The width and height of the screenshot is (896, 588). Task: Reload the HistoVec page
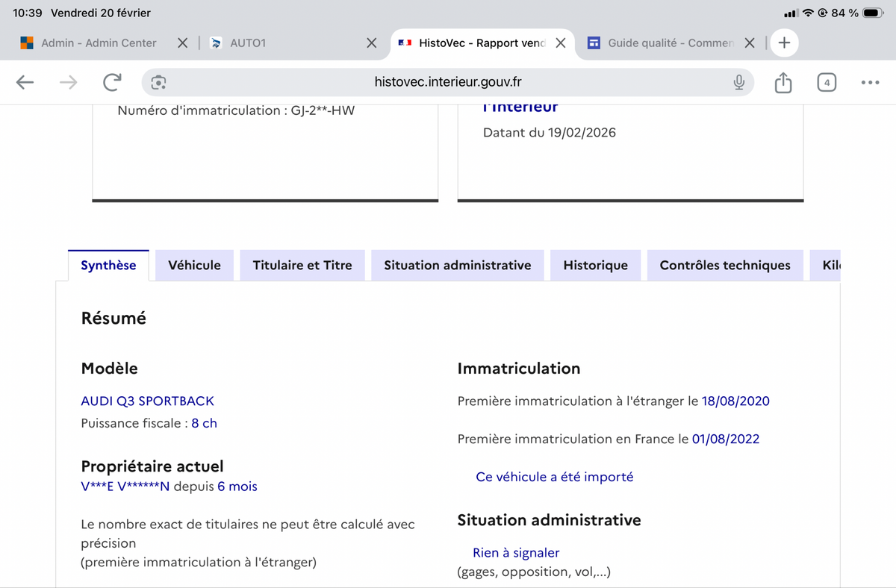point(112,83)
